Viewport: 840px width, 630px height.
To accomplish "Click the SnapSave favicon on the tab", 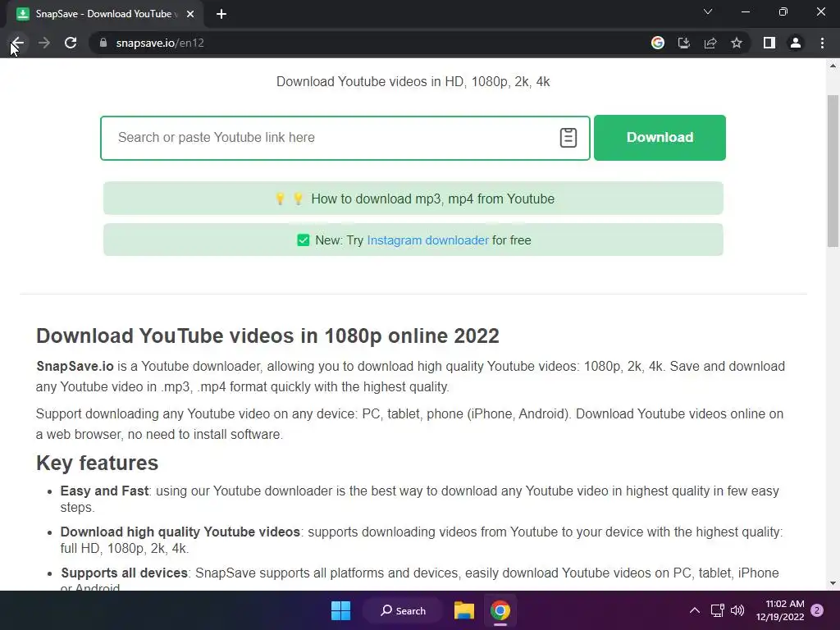I will click(22, 14).
